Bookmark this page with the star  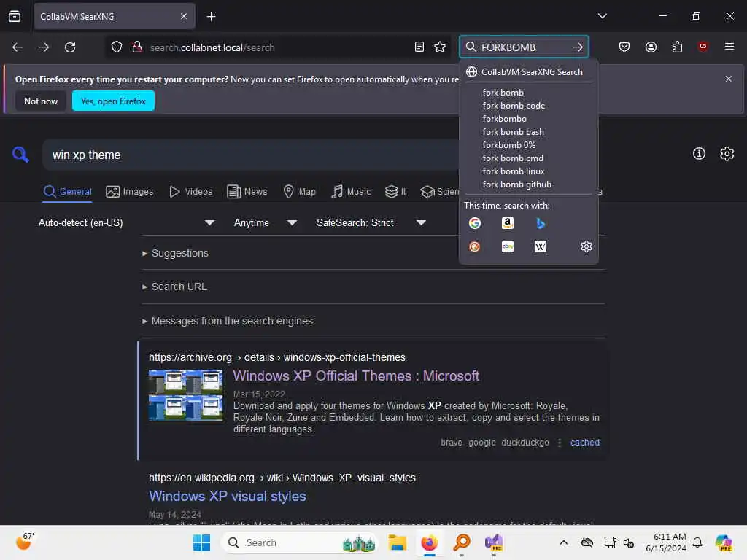440,47
